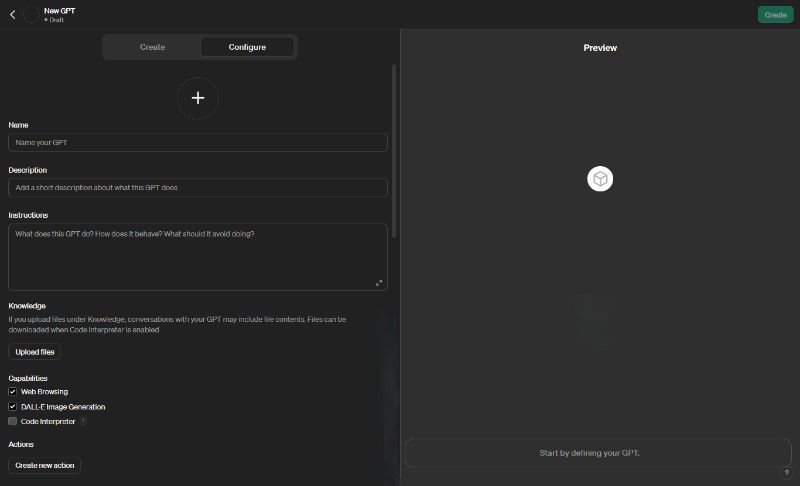Switch to the Create tab
Screen dimensions: 800x486
click(x=152, y=47)
